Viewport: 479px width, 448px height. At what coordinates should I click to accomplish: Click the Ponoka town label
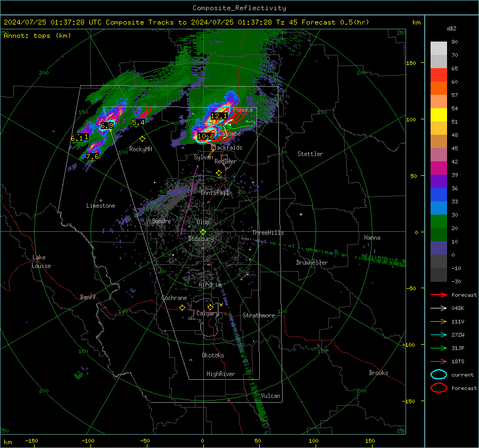(243, 110)
